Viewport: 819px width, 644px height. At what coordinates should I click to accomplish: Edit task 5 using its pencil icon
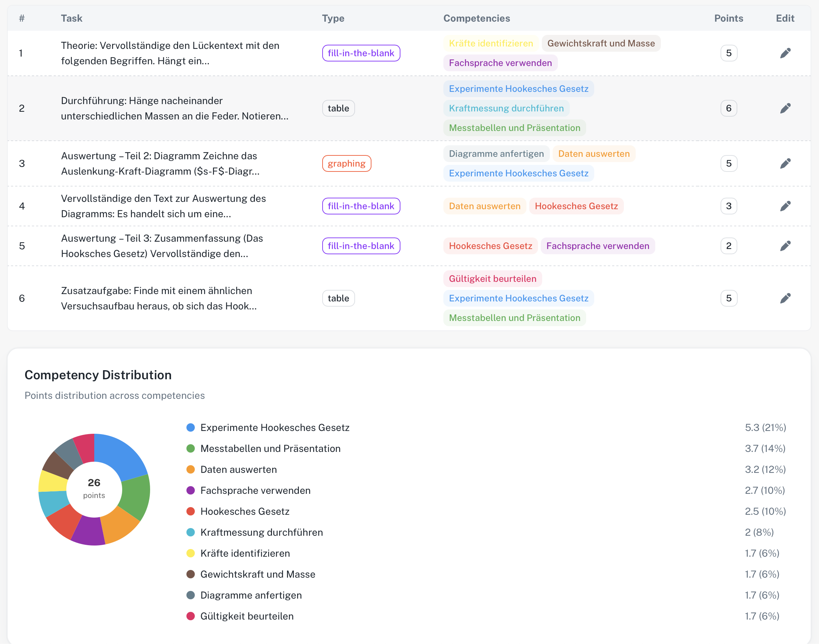(x=785, y=246)
